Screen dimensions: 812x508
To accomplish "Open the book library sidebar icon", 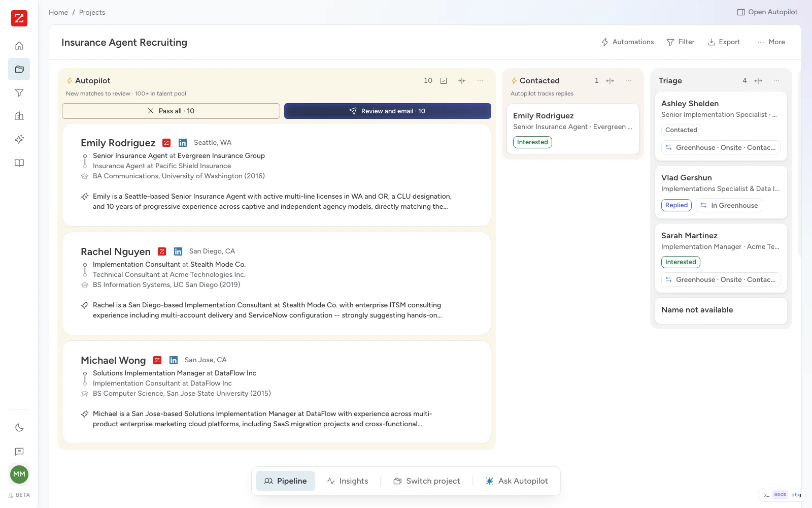I will [19, 163].
